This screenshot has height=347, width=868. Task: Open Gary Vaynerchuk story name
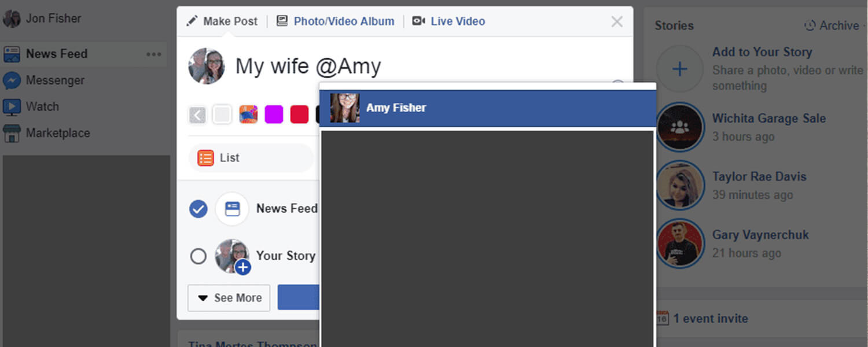pos(761,235)
